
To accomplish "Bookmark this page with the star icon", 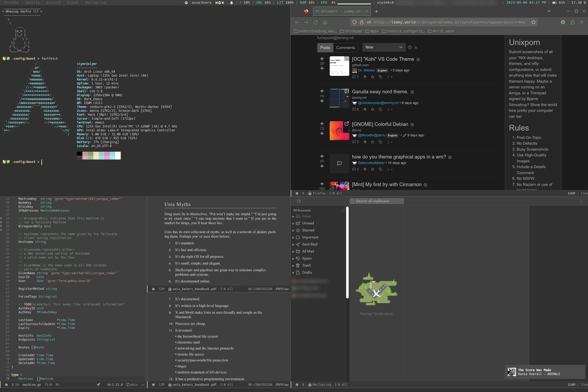I will click(534, 22).
